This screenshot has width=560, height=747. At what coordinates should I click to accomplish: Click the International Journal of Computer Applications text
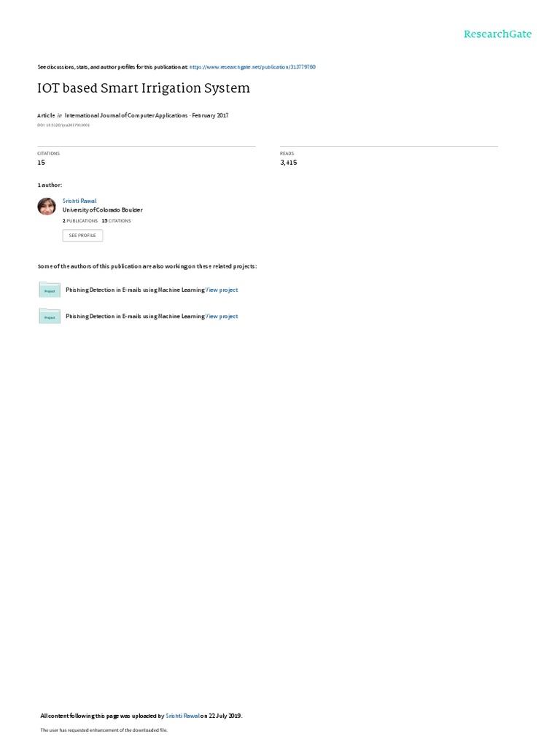126,115
